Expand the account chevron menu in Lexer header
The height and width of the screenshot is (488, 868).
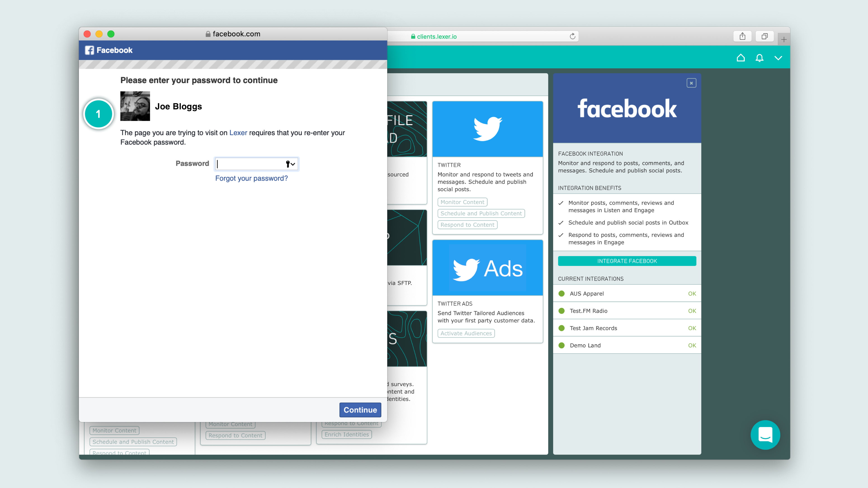click(x=778, y=58)
